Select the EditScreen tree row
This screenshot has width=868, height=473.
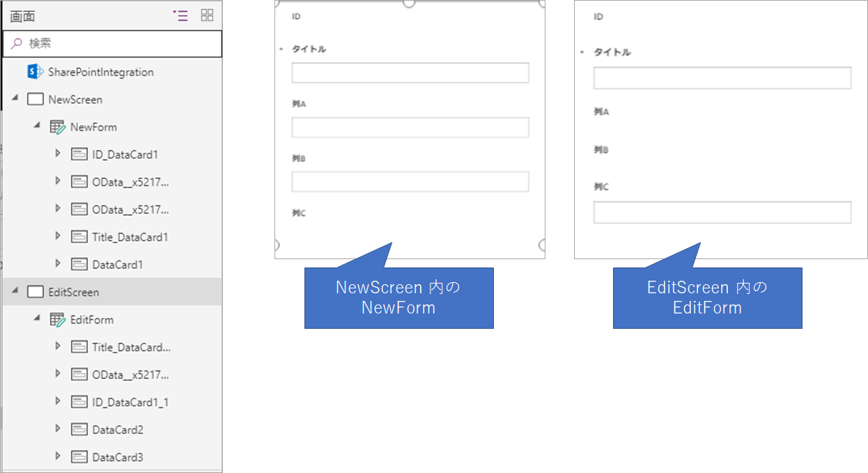pos(112,292)
